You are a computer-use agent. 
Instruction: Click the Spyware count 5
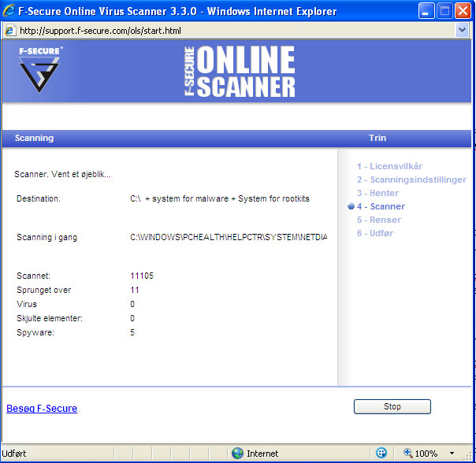tap(132, 332)
